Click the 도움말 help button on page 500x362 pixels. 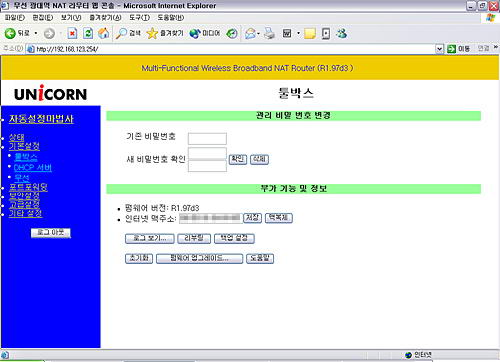coord(260,259)
